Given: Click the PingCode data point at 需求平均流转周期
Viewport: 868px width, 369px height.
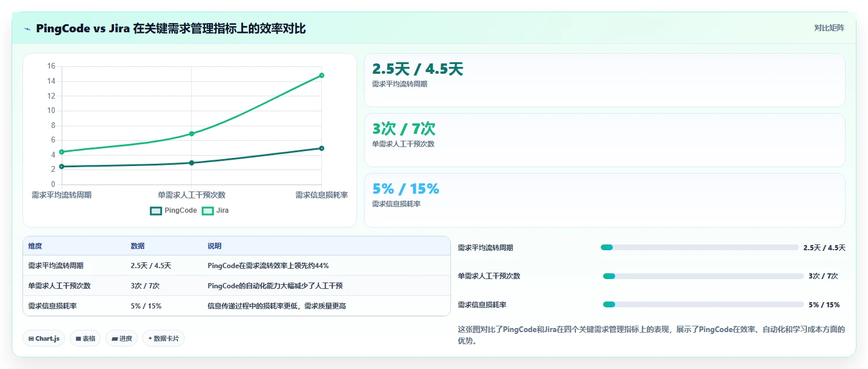Looking at the screenshot, I should pos(61,167).
